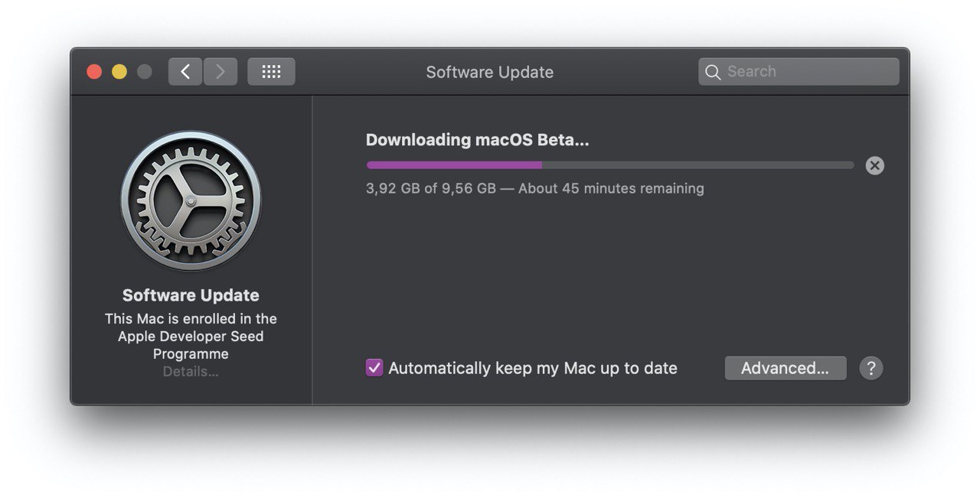The image size is (980, 498).
Task: Click the "Software Update" window title
Action: 490,72
